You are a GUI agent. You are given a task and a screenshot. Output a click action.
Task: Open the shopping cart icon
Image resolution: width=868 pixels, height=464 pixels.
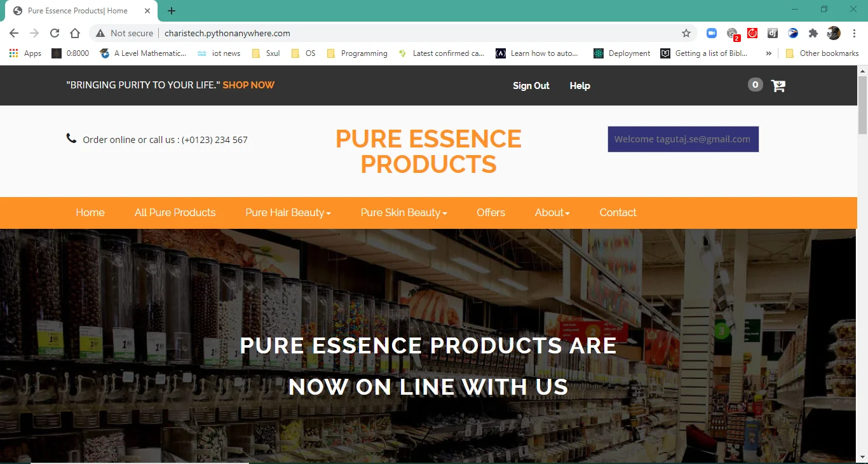[x=778, y=85]
